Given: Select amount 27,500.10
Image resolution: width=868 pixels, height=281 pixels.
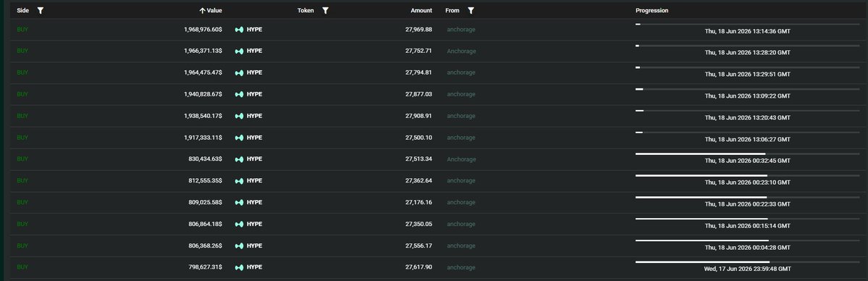Looking at the screenshot, I should point(418,138).
